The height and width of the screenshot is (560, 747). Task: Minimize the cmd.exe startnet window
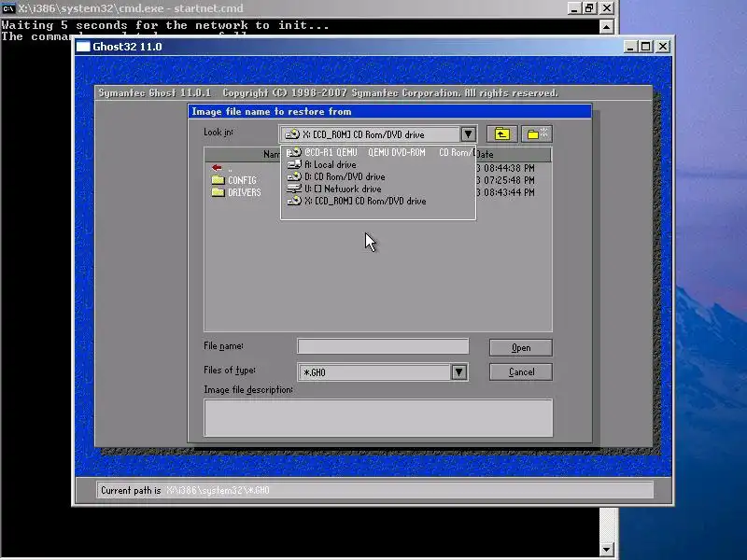pyautogui.click(x=574, y=8)
